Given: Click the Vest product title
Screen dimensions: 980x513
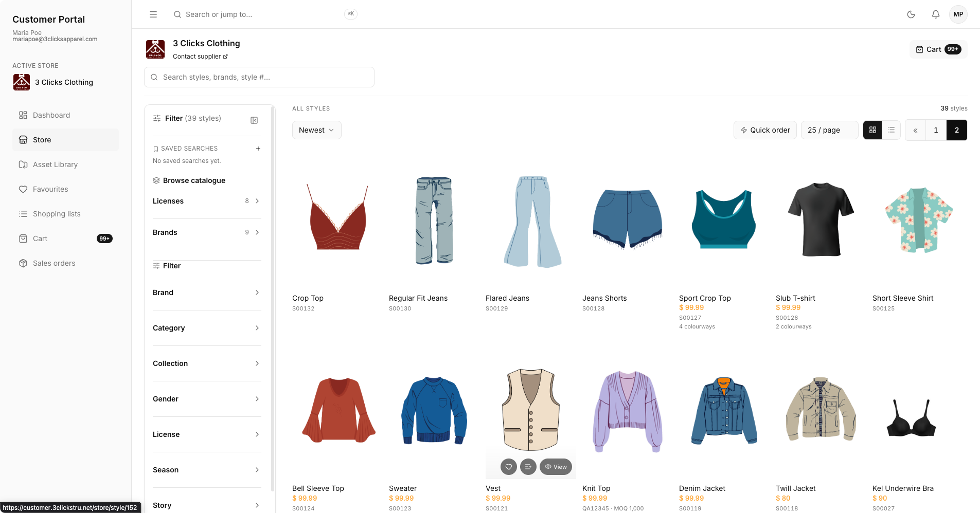Looking at the screenshot, I should [x=493, y=488].
